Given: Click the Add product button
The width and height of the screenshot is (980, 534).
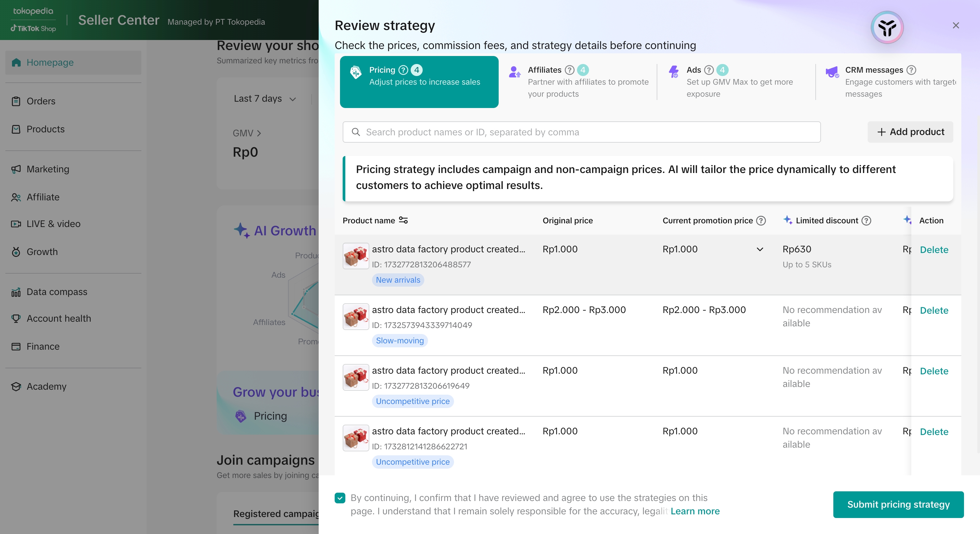Looking at the screenshot, I should point(910,132).
